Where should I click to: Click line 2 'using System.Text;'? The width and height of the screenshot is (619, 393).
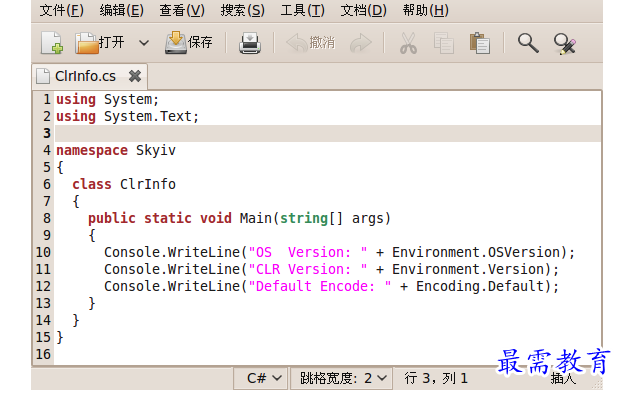coord(127,116)
